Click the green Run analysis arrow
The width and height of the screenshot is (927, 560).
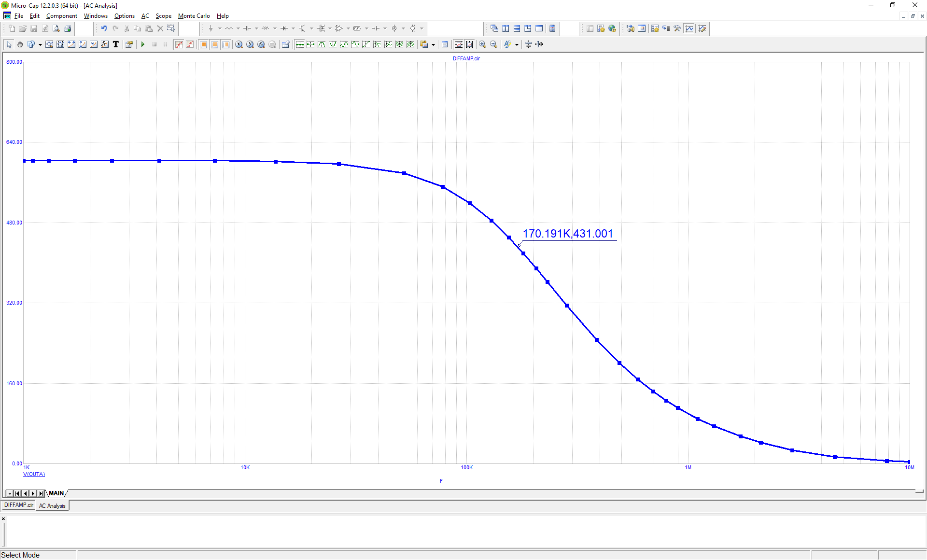(143, 44)
